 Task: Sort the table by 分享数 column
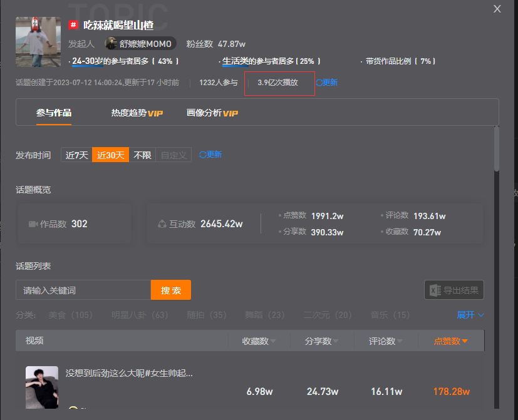point(321,341)
